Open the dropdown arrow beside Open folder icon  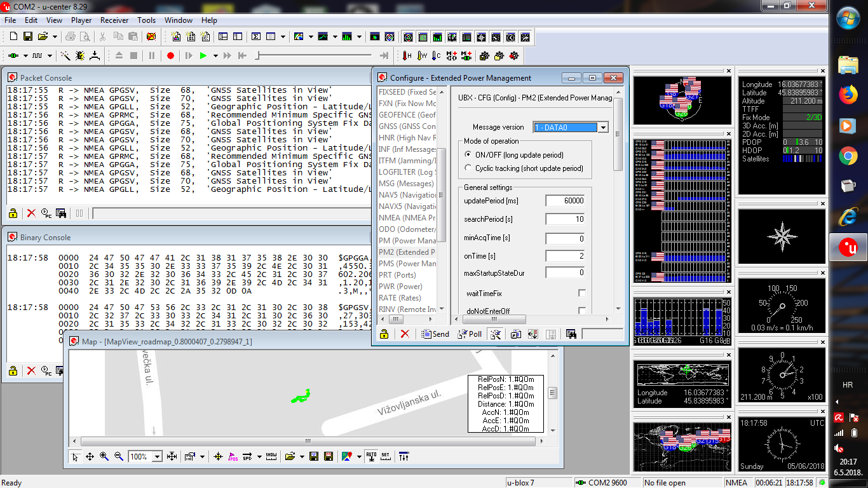point(53,37)
